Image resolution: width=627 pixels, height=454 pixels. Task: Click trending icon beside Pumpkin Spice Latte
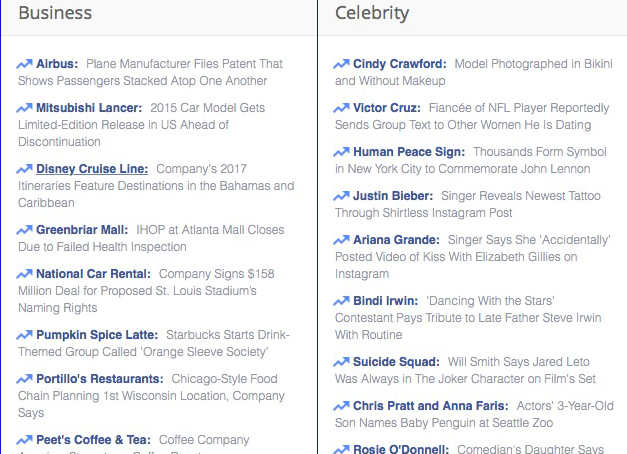(x=24, y=335)
